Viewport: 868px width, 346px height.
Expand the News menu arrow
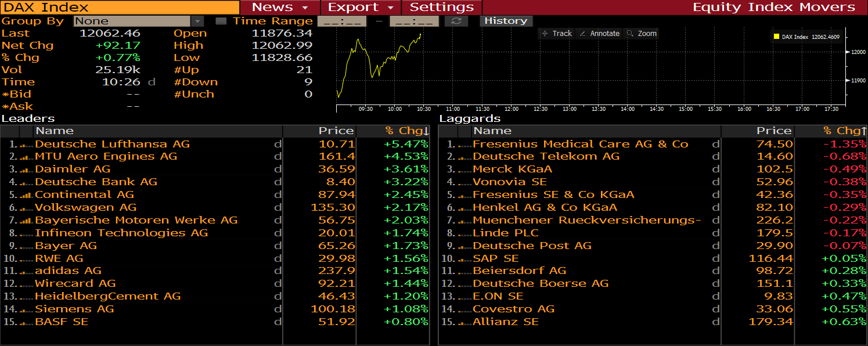click(305, 8)
